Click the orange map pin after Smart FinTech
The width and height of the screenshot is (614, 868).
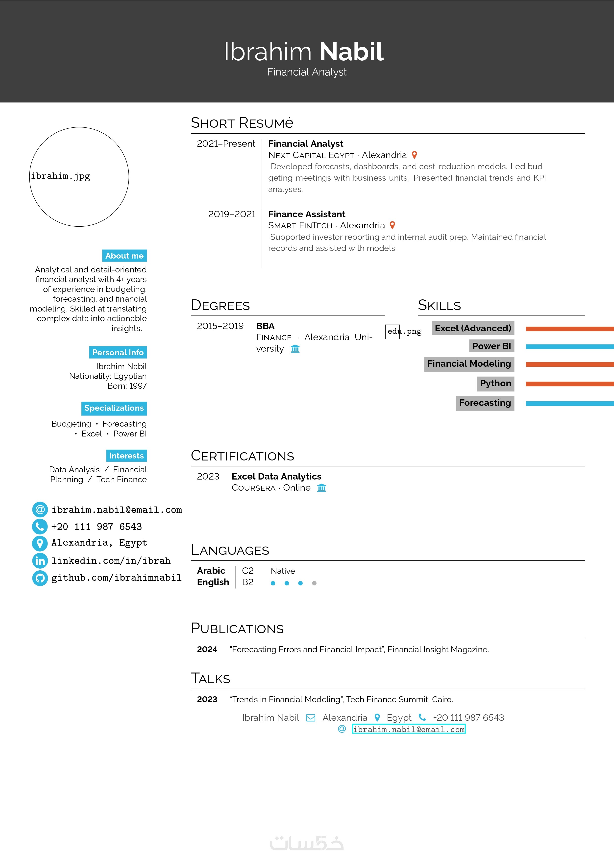pyautogui.click(x=393, y=225)
